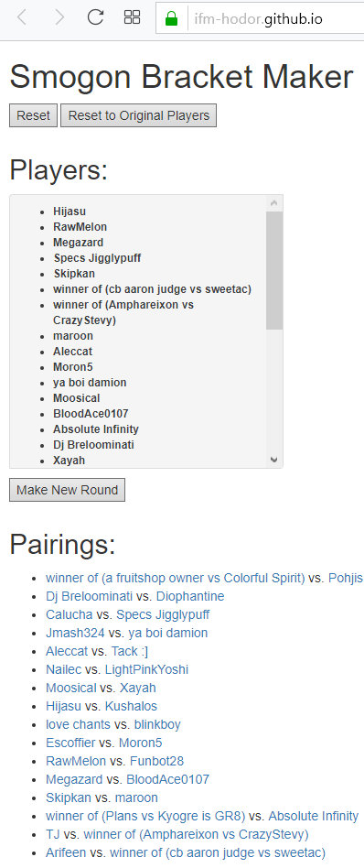The height and width of the screenshot is (868, 364).
Task: Click the players list scrollbar thumb
Action: [x=273, y=270]
